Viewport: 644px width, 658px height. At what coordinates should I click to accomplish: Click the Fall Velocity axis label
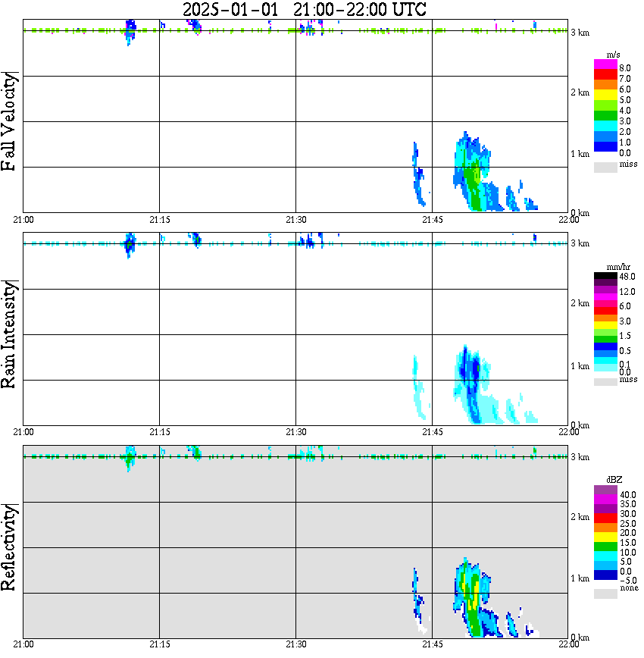8,121
